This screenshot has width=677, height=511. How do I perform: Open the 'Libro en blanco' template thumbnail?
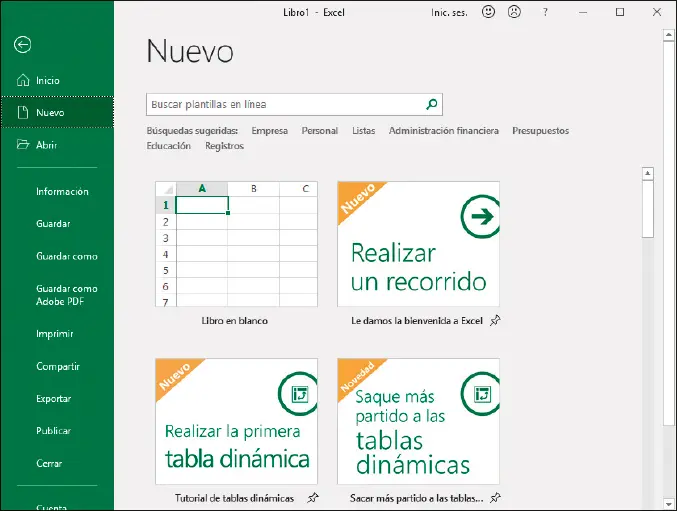(236, 244)
